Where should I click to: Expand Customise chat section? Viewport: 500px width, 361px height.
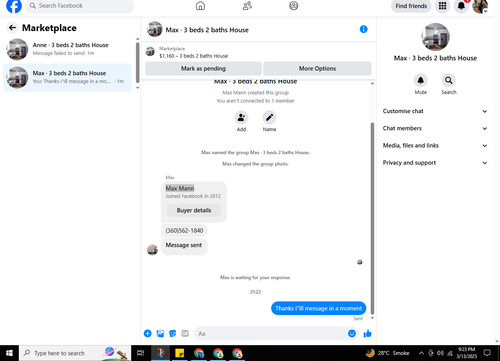coord(435,111)
